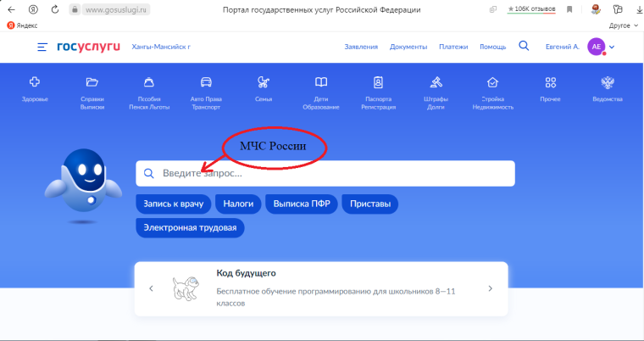Open the Заявления section

coord(361,47)
